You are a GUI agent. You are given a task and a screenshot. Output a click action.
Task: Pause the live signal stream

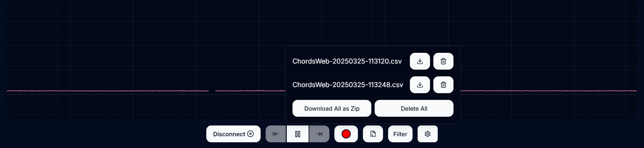[x=298, y=134]
